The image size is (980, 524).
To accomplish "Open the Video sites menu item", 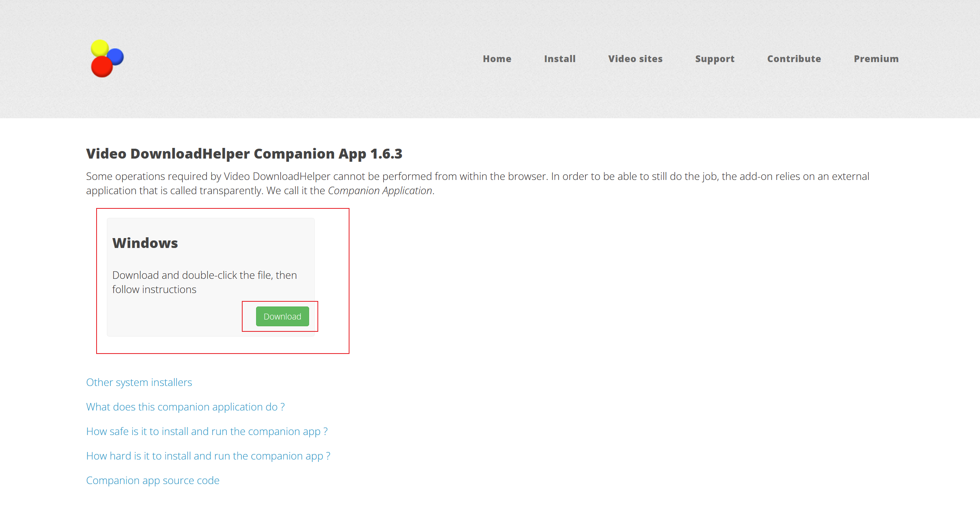I will pyautogui.click(x=635, y=59).
